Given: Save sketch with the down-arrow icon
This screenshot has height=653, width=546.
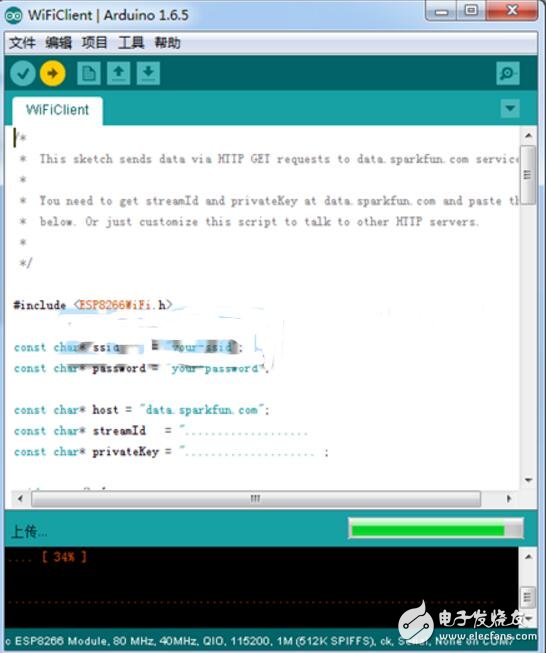Looking at the screenshot, I should pyautogui.click(x=148, y=73).
